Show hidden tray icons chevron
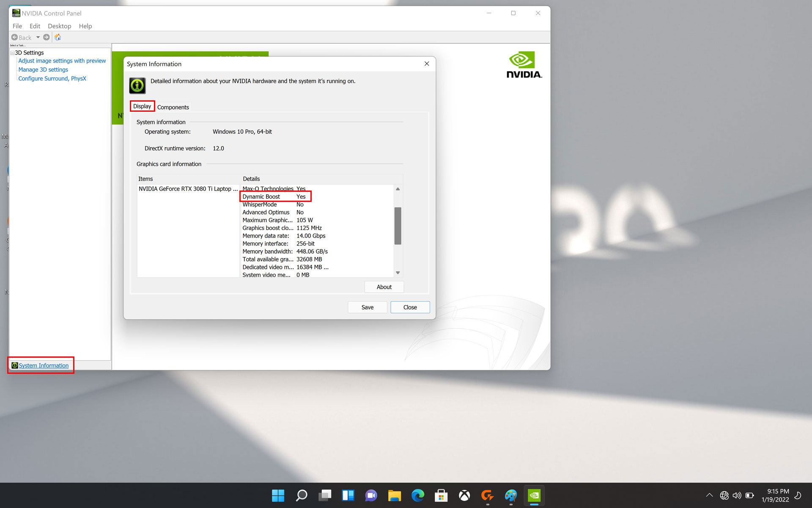Viewport: 812px width, 508px height. click(710, 495)
